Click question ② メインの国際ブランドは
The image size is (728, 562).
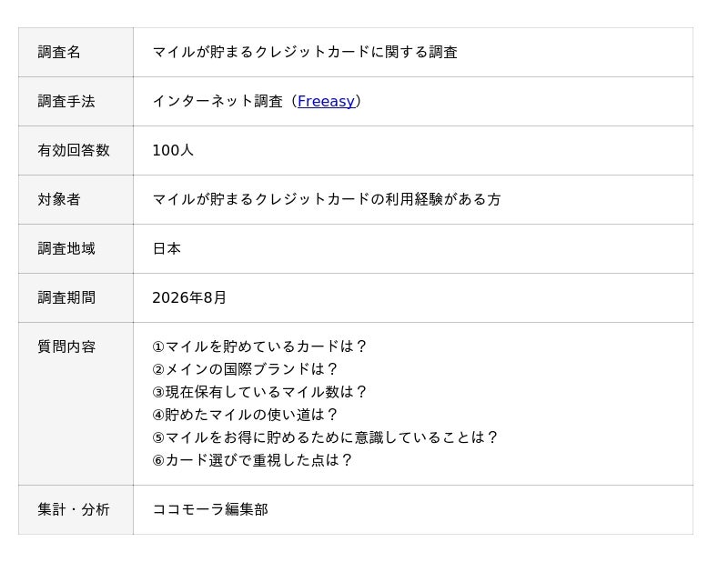tap(245, 369)
